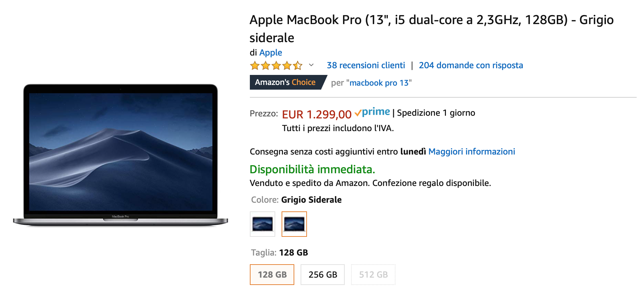This screenshot has width=644, height=293.
Task: Click the Apple brand link
Action: tap(271, 53)
